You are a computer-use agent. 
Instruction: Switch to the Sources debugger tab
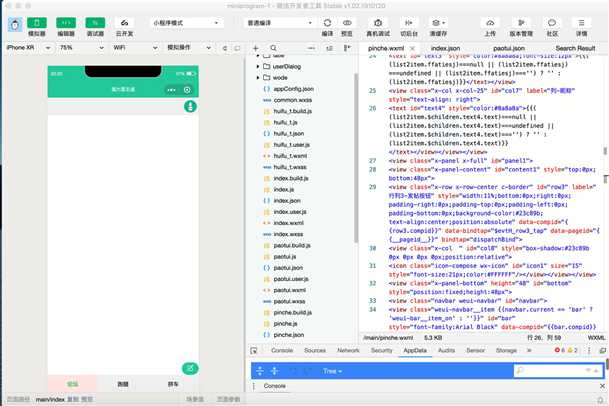(315, 350)
